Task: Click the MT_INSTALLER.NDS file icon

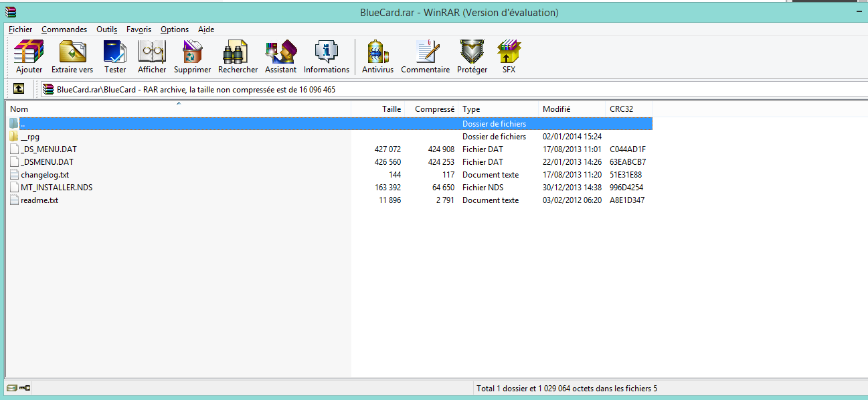Action: point(15,188)
